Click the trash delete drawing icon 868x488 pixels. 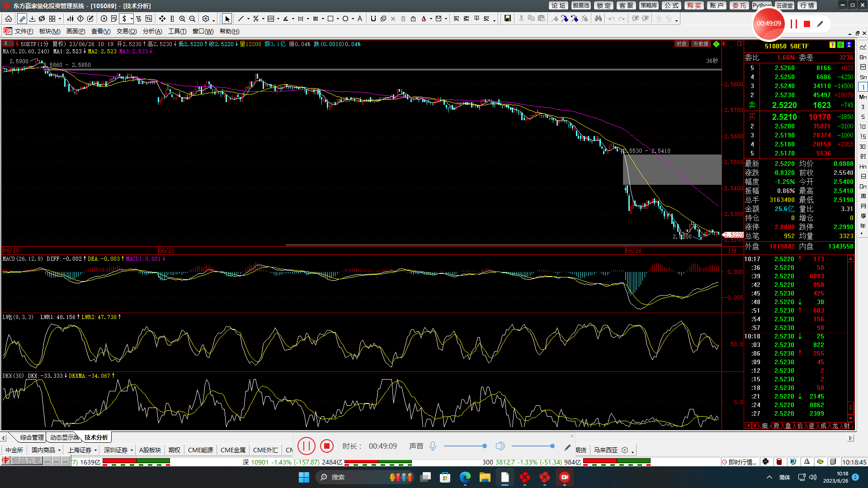(x=403, y=19)
